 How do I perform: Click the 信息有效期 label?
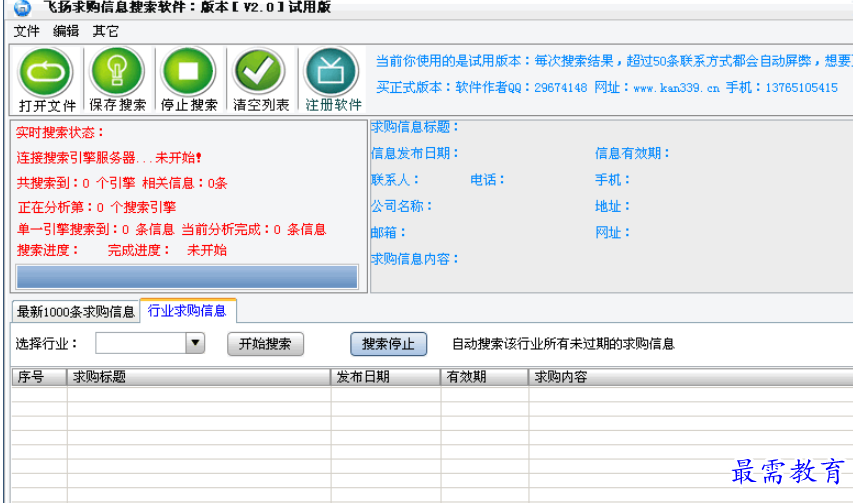632,153
